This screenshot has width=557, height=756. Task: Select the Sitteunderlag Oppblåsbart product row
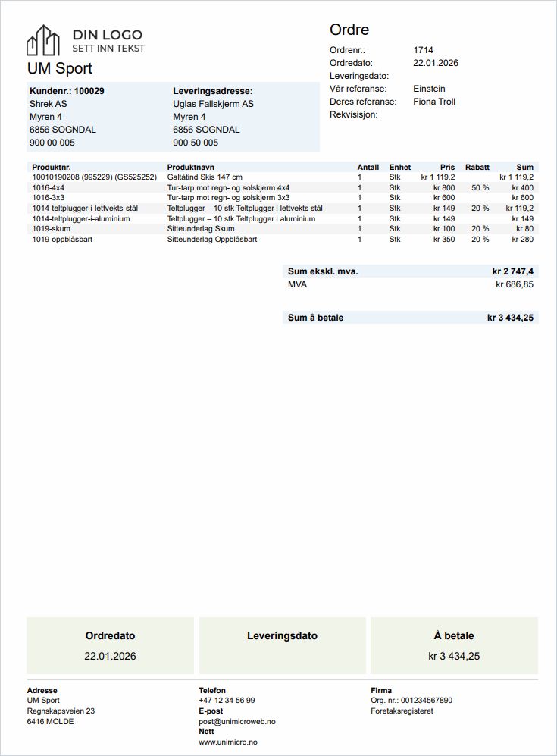point(212,239)
